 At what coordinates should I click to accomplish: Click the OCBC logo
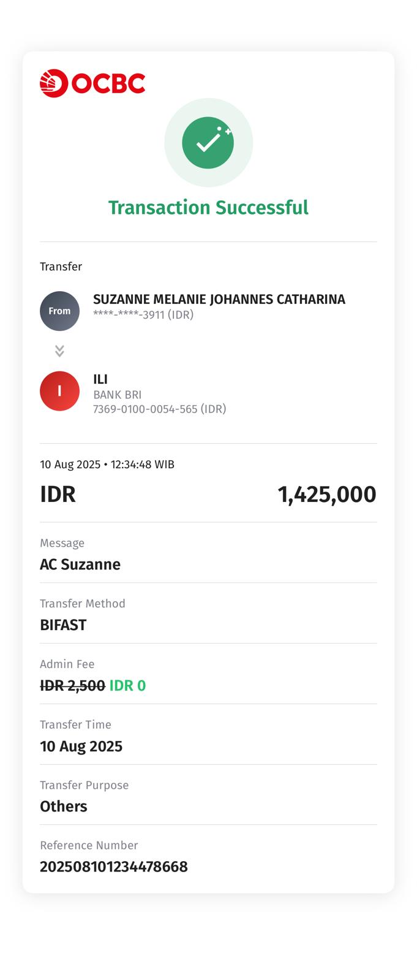[x=92, y=83]
